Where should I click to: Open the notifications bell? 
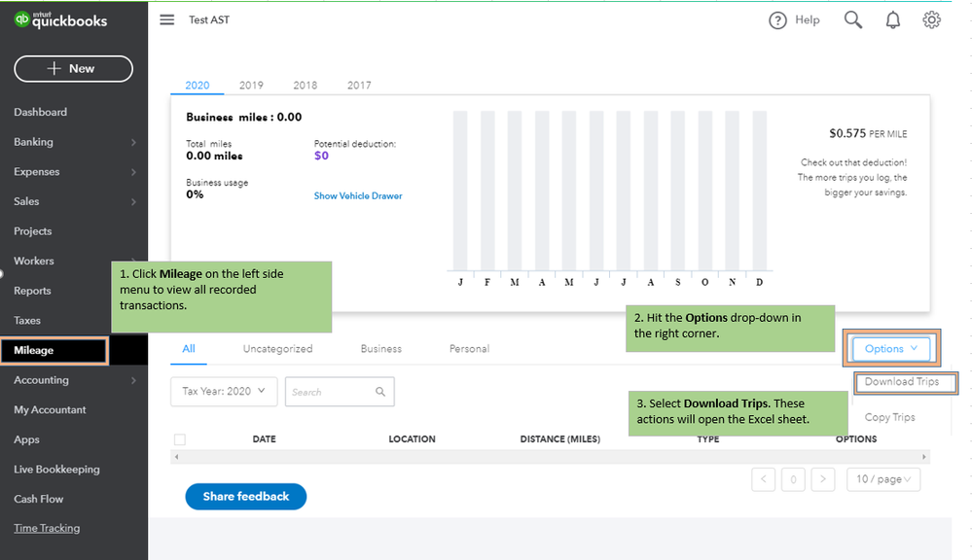pyautogui.click(x=893, y=20)
